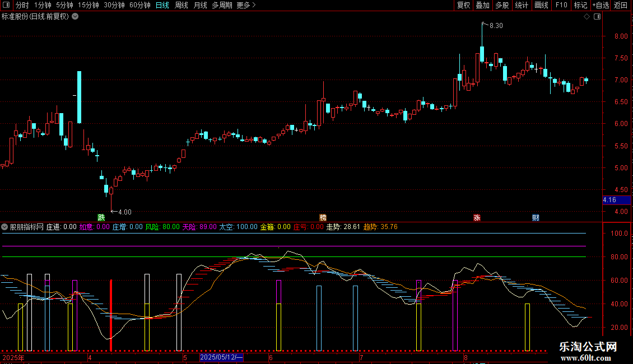Click the 标准股份(日线.前复权) chart title
Viewport: 633px width, 364px height.
35,17
